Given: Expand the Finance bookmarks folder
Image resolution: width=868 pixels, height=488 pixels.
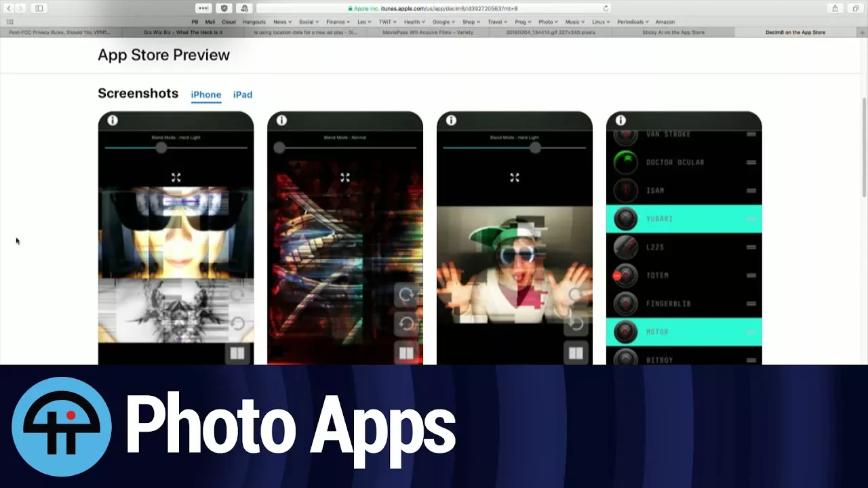Looking at the screenshot, I should (338, 22).
